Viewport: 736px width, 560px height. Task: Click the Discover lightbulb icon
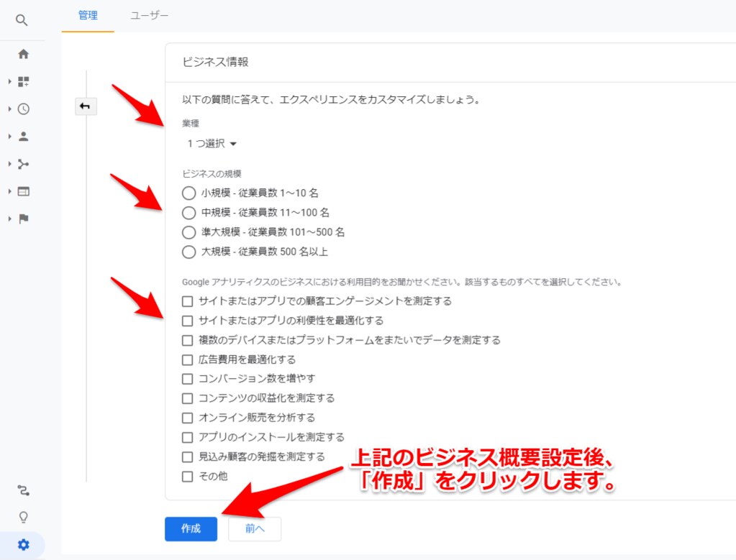click(23, 518)
